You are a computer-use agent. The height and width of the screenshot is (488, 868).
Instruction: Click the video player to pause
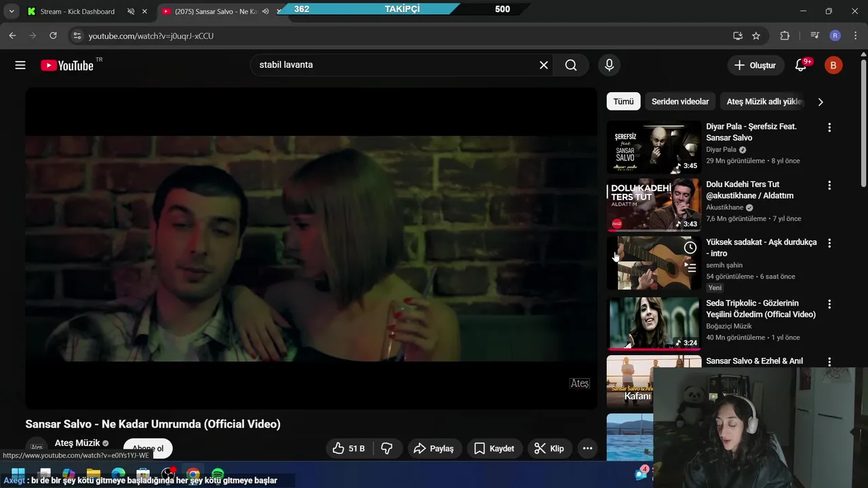pos(311,248)
